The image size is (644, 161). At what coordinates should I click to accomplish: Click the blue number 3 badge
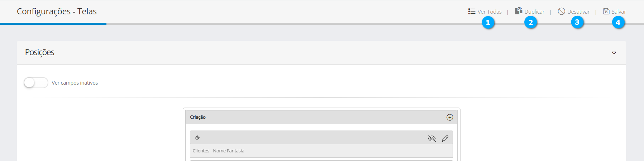pos(577,22)
